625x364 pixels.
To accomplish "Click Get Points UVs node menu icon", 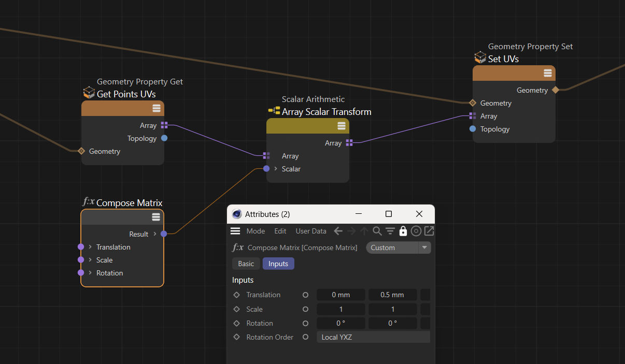I will click(x=156, y=108).
